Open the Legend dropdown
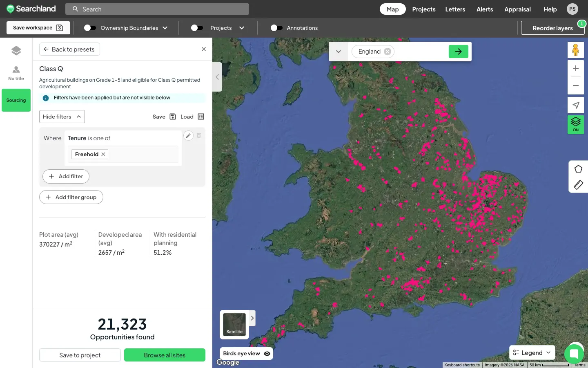 tap(532, 353)
